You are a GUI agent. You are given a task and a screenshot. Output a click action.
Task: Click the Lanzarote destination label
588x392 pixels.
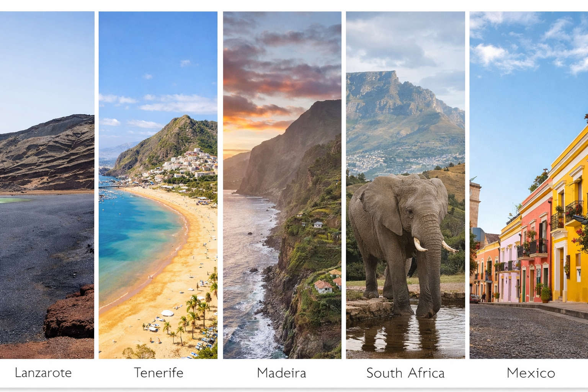(x=43, y=372)
